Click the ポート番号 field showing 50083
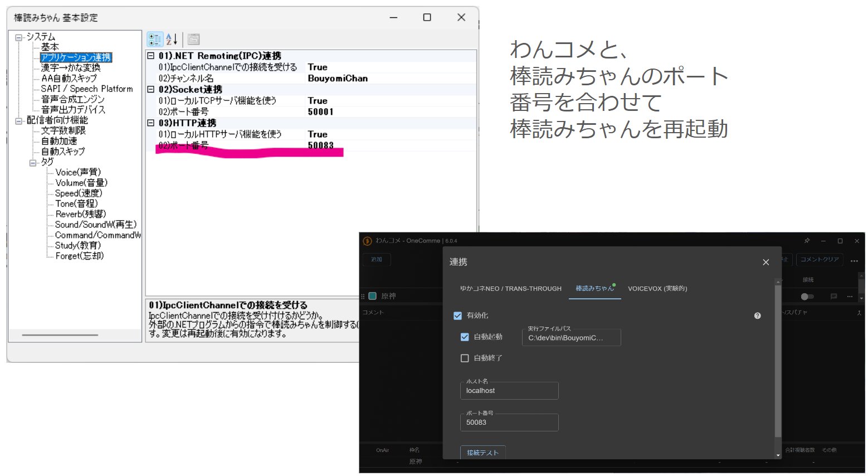The width and height of the screenshot is (868, 476). pos(509,422)
